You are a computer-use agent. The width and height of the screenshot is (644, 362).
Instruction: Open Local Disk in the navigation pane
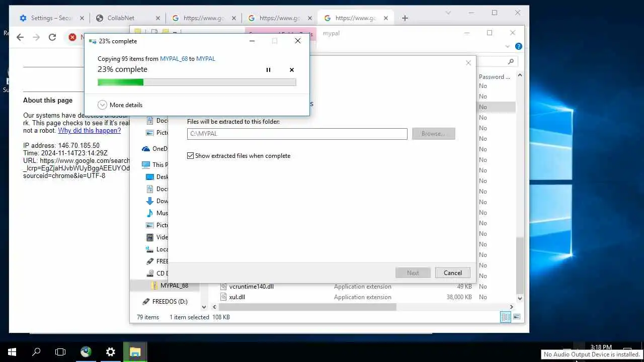click(156, 249)
